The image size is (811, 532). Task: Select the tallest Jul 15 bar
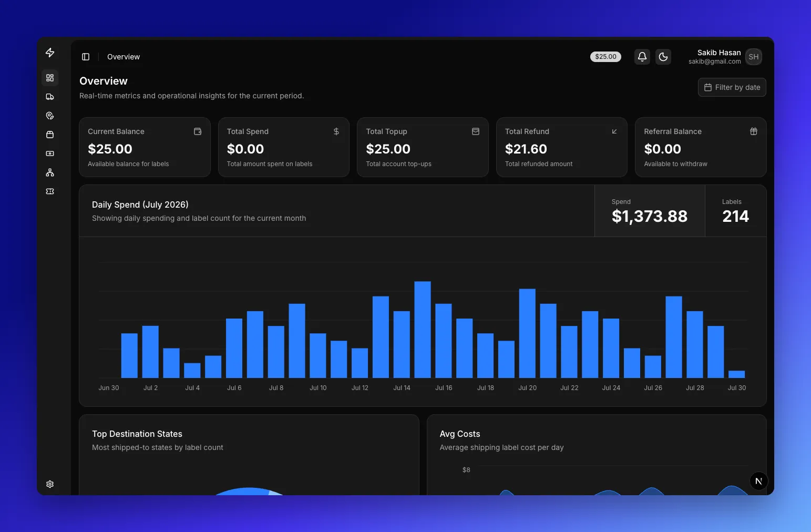coord(423,330)
